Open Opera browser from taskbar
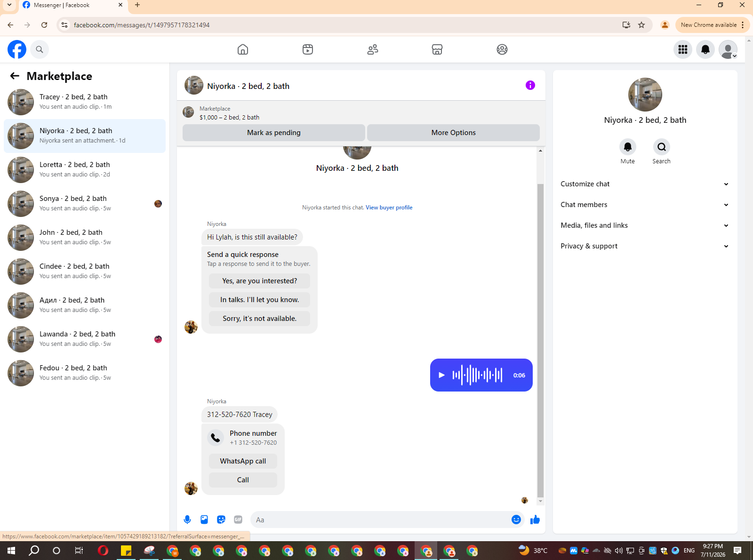This screenshot has width=753, height=560. 103,551
